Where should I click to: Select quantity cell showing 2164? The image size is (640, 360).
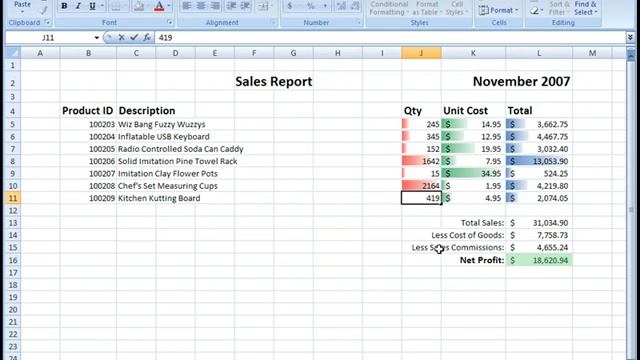coord(421,186)
